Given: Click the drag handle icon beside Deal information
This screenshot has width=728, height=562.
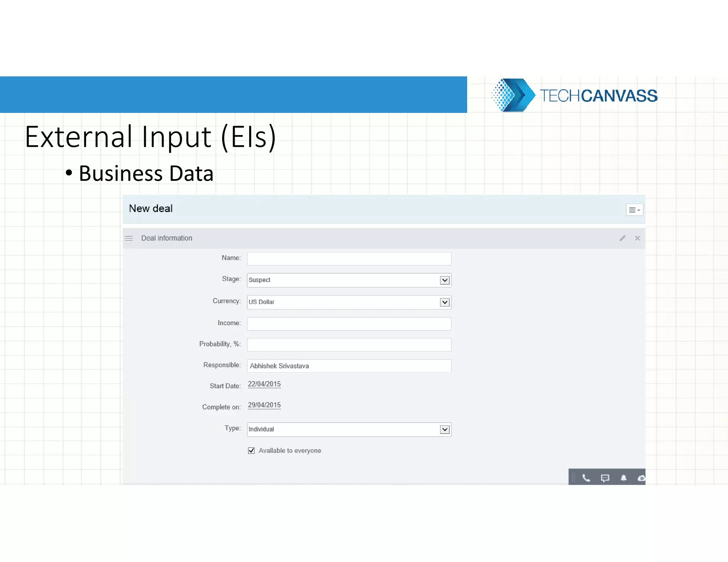Looking at the screenshot, I should pos(129,238).
